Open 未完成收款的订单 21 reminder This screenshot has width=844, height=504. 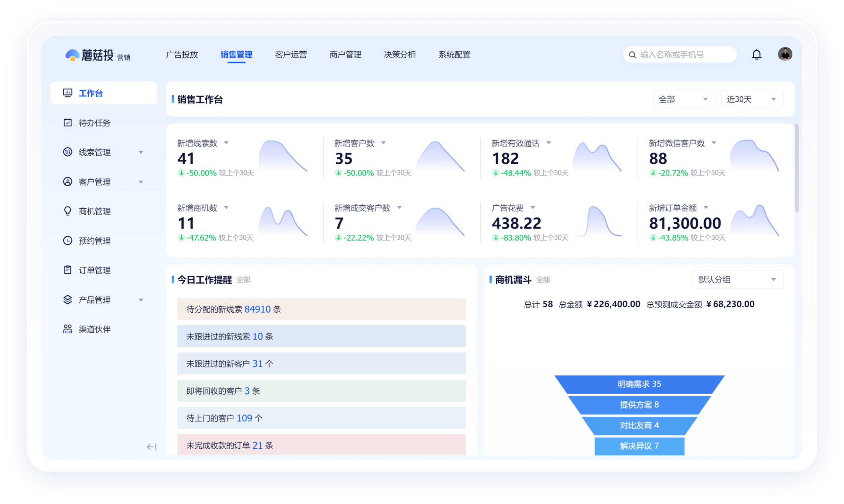point(321,445)
